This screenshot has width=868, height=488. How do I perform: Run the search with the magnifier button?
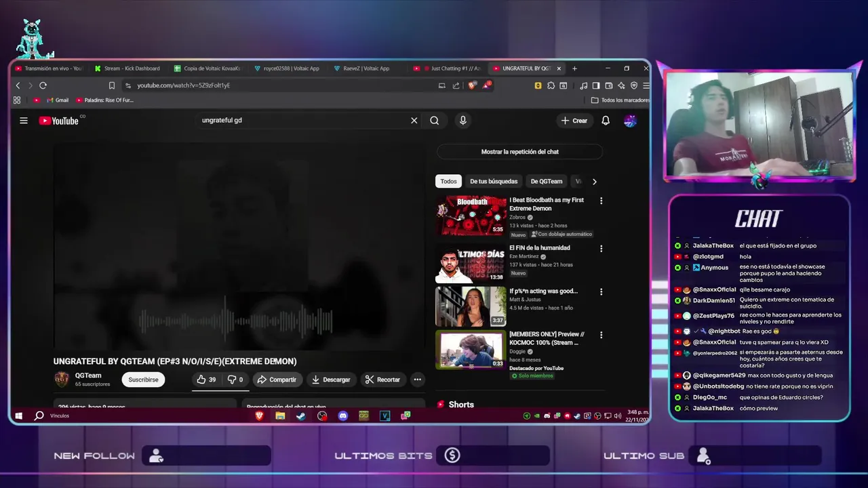coord(435,121)
